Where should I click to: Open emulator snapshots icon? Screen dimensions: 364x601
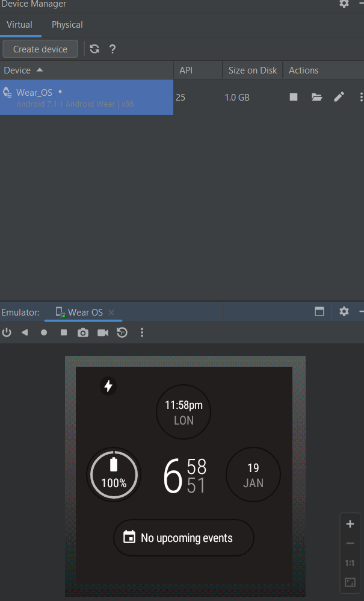click(x=122, y=332)
